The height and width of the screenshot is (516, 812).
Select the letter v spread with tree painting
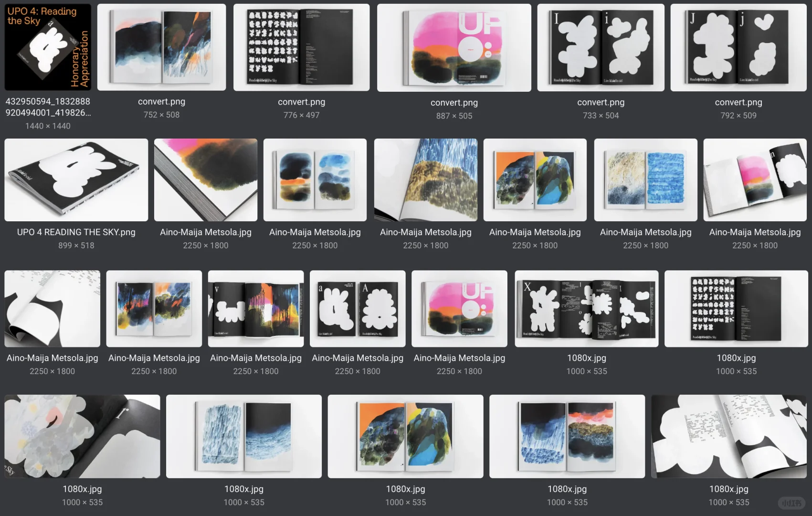pyautogui.click(x=256, y=309)
